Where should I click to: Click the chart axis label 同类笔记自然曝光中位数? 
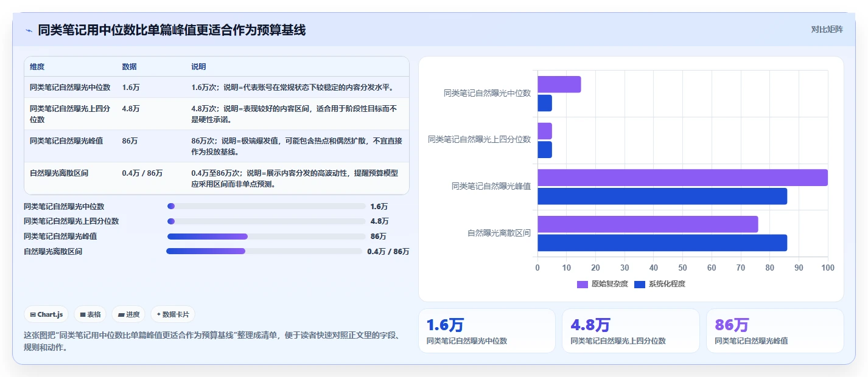(x=488, y=93)
